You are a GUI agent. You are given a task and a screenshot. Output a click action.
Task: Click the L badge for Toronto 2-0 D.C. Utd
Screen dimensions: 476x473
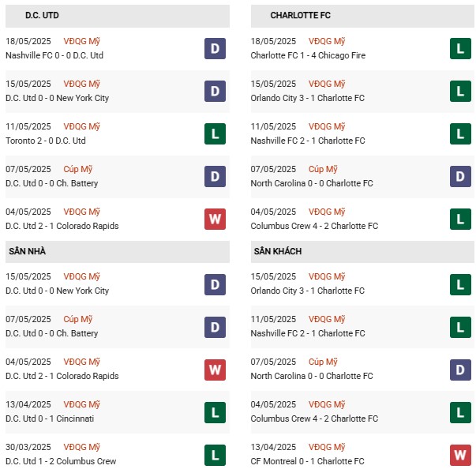pos(215,134)
